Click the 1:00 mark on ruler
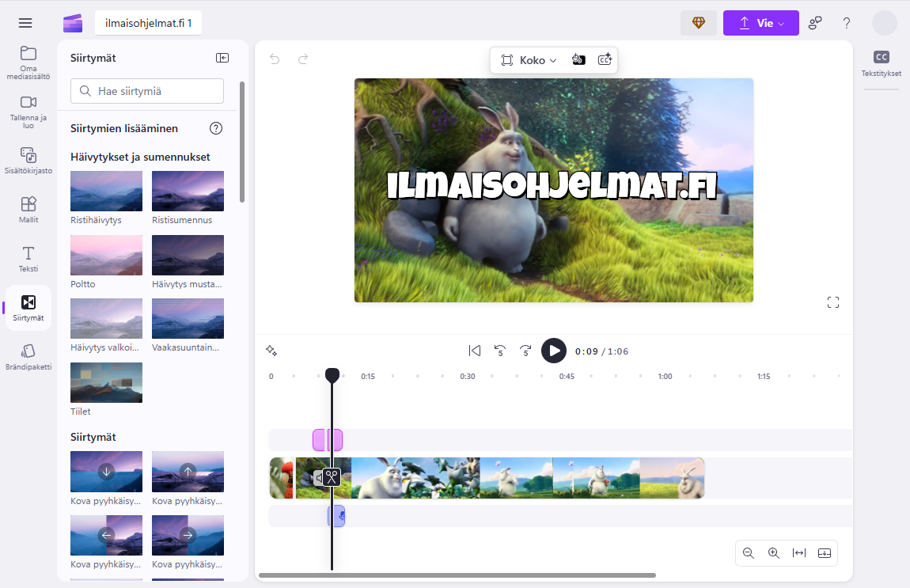The image size is (910, 588). click(665, 376)
